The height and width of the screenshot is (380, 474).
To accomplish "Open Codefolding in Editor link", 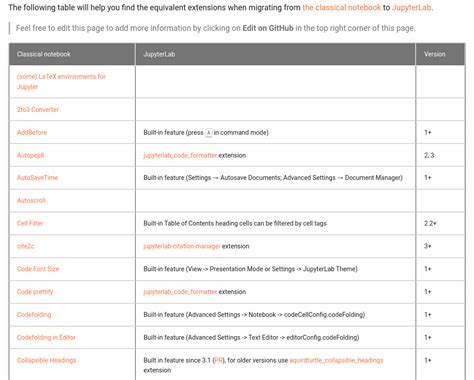I will pos(46,337).
